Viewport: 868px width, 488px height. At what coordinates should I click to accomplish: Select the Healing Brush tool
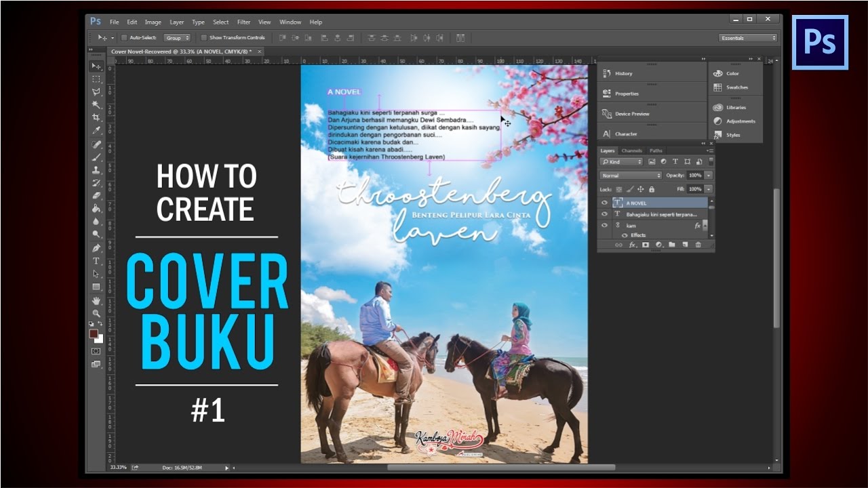coord(96,144)
